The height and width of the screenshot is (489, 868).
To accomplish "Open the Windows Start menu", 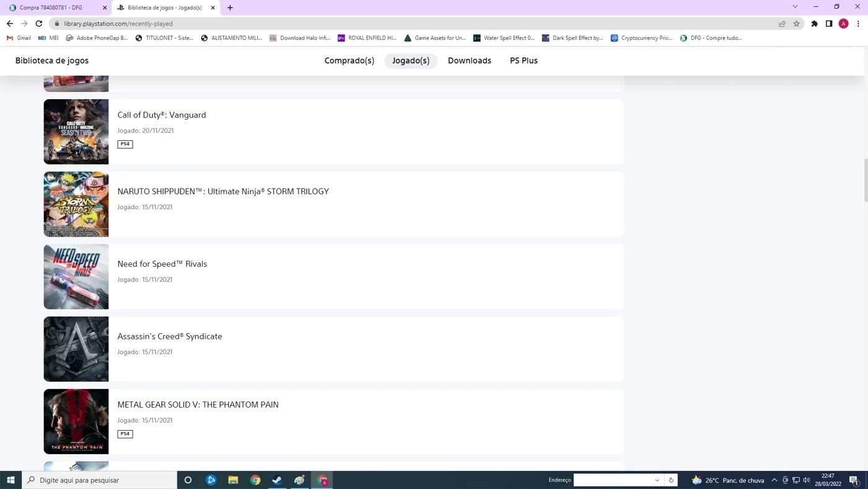I will [11, 480].
